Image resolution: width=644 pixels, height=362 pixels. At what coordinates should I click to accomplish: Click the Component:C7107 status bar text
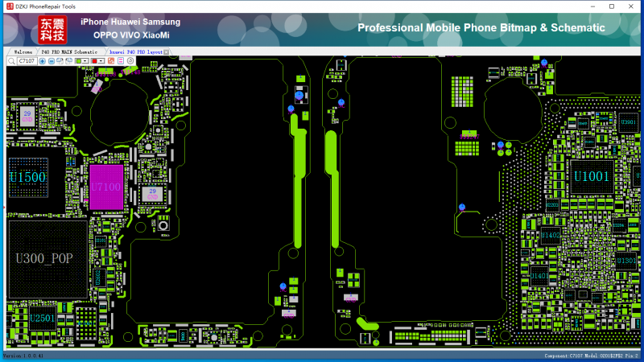pos(592,356)
